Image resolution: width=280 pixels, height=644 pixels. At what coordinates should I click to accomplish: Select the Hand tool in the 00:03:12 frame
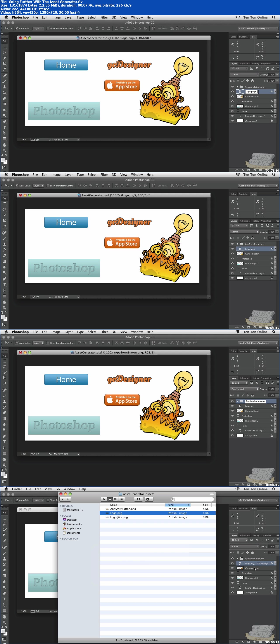(4, 302)
